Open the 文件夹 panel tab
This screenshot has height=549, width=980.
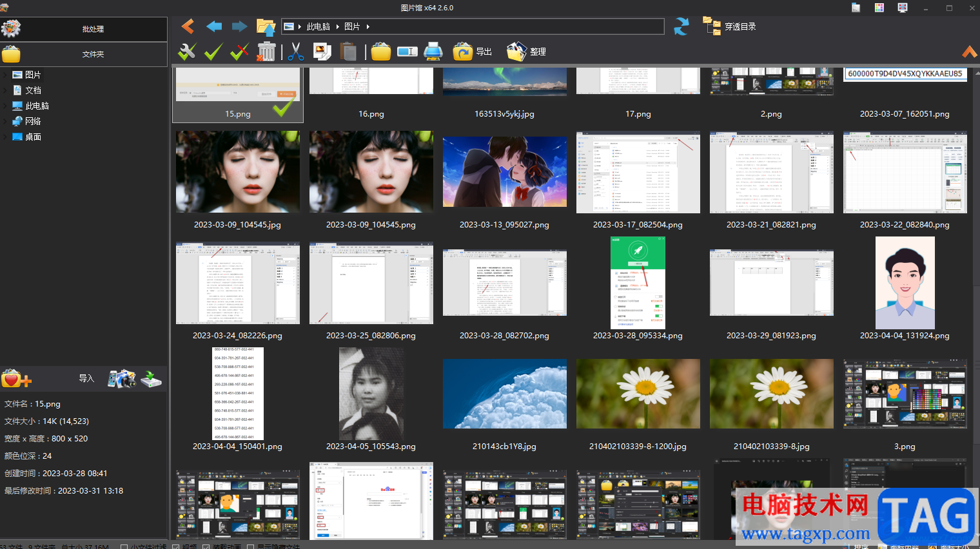(x=84, y=54)
